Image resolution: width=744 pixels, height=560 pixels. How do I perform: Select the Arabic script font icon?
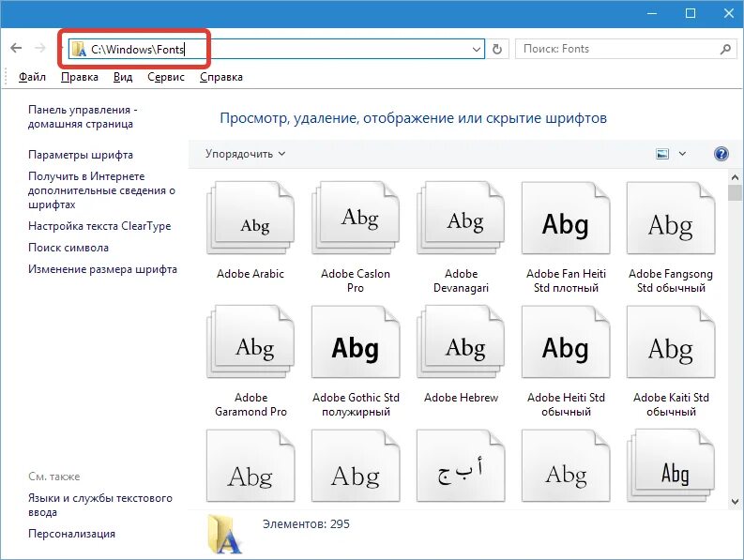[461, 465]
